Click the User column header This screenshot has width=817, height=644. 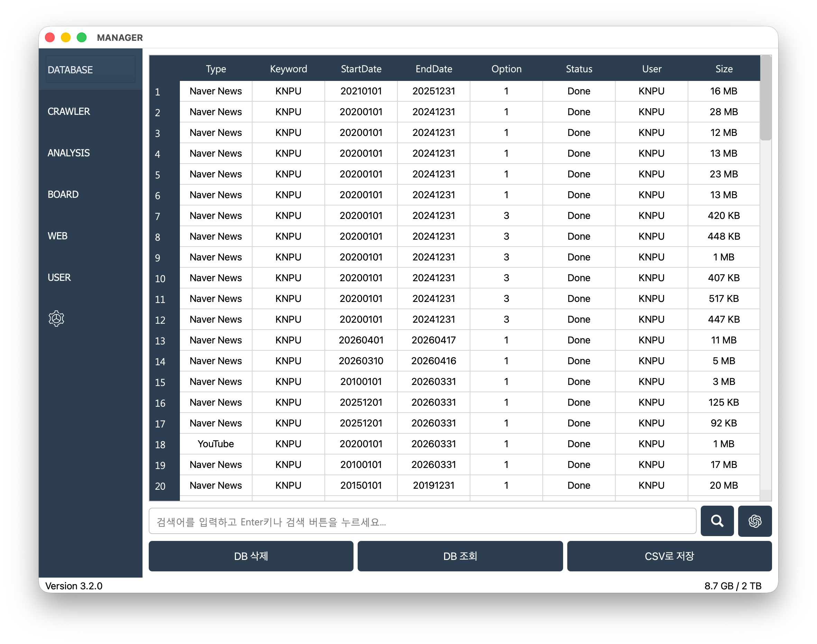pos(651,68)
